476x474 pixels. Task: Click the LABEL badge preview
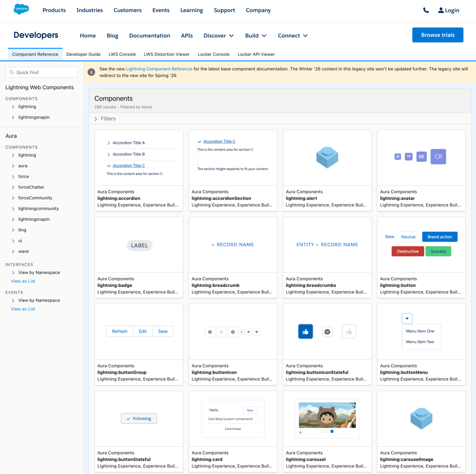point(139,245)
